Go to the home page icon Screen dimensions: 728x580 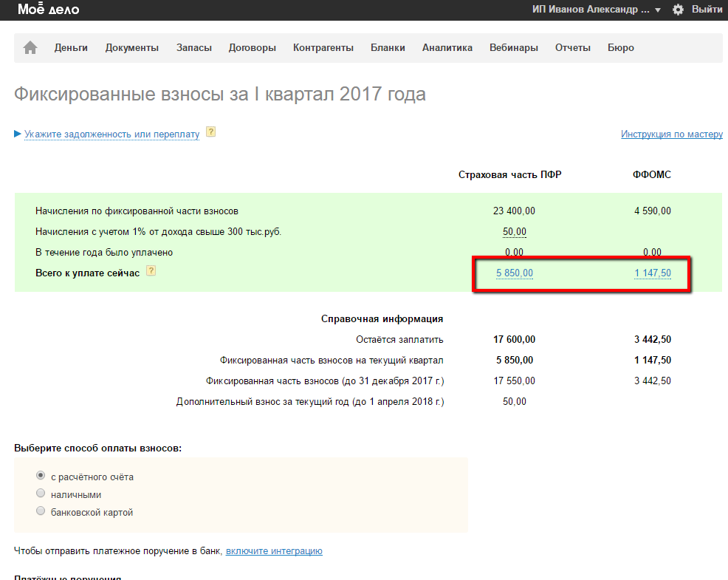[30, 47]
